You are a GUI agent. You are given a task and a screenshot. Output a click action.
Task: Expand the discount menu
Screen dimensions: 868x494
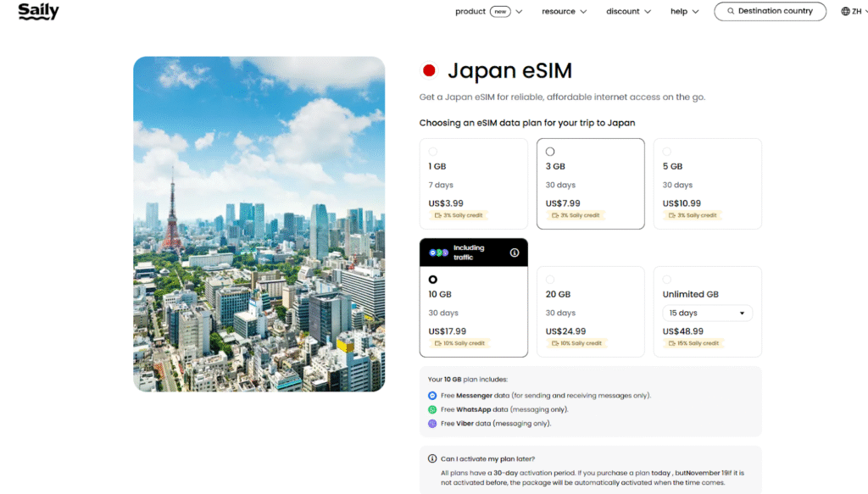pos(628,12)
